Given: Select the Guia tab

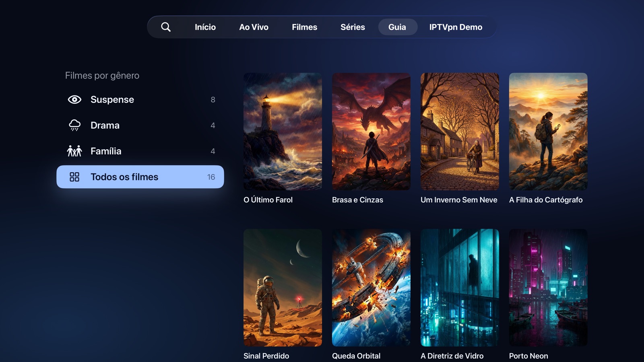Looking at the screenshot, I should 397,27.
